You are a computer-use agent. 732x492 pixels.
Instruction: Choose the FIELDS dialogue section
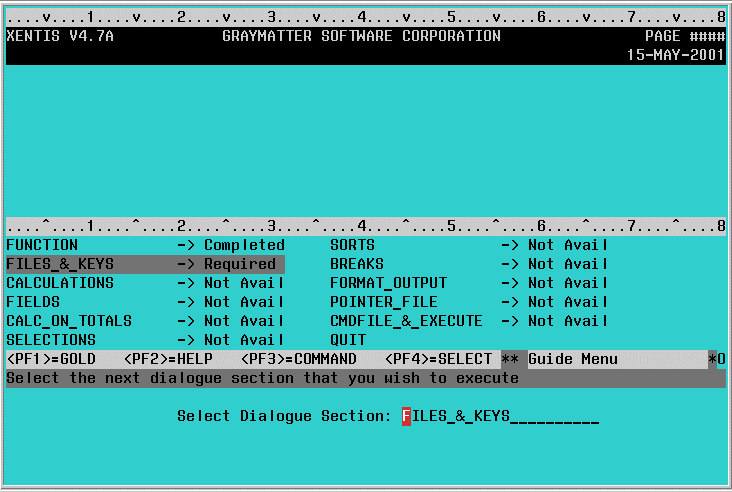pos(33,302)
